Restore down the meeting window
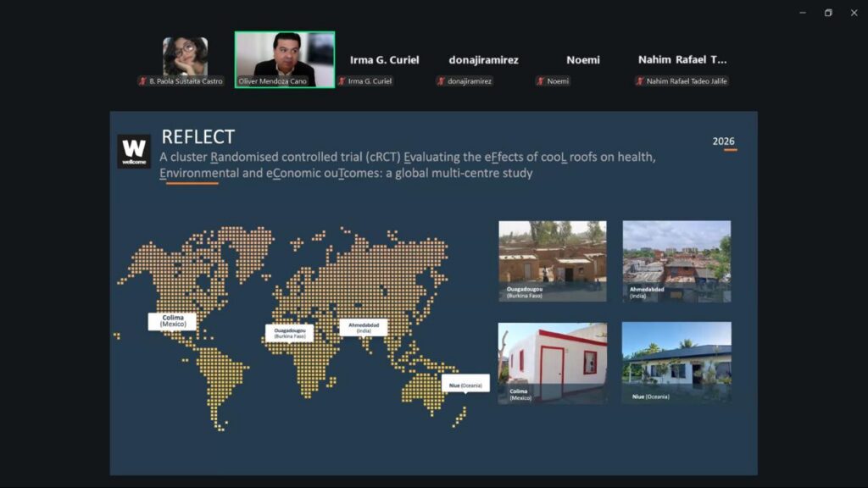868x488 pixels. click(828, 13)
